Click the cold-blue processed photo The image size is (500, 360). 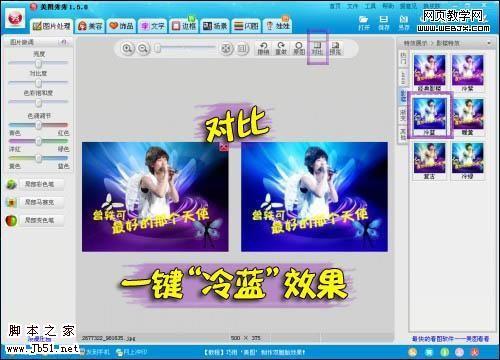(314, 197)
